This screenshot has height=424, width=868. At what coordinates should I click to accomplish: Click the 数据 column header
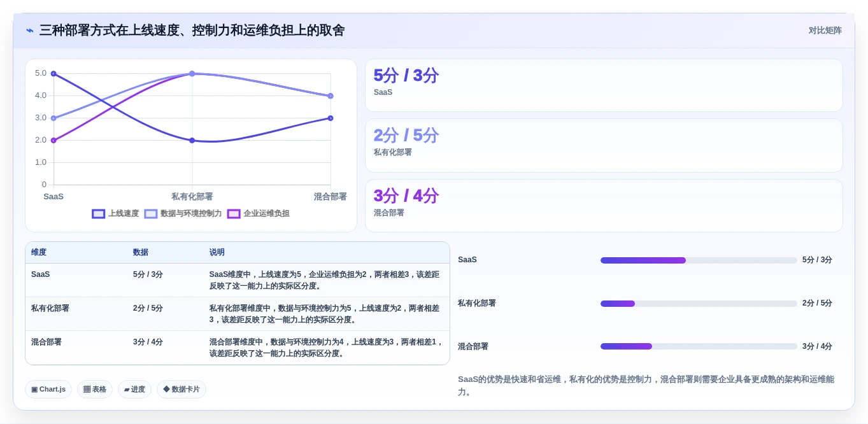[x=141, y=253]
